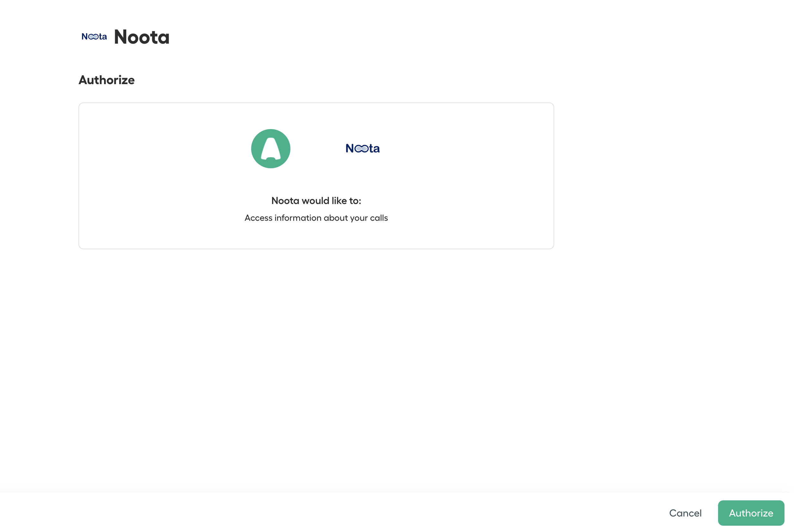Click the large bold Noota title

coord(141,37)
